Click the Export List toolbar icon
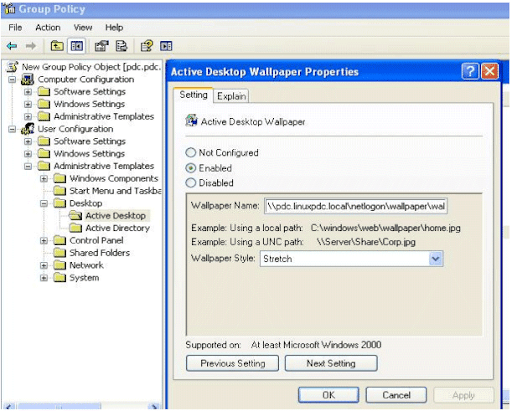512x411 pixels. [x=121, y=46]
